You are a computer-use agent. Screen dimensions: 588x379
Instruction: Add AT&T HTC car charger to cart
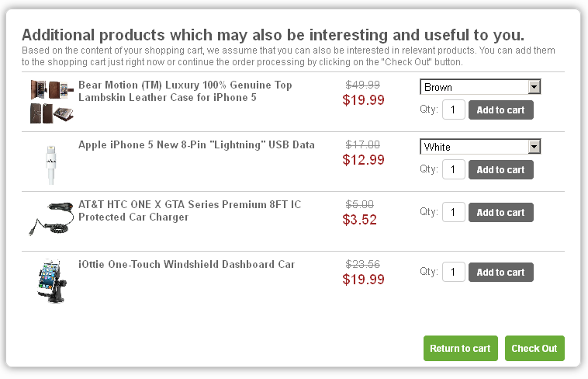(x=500, y=212)
